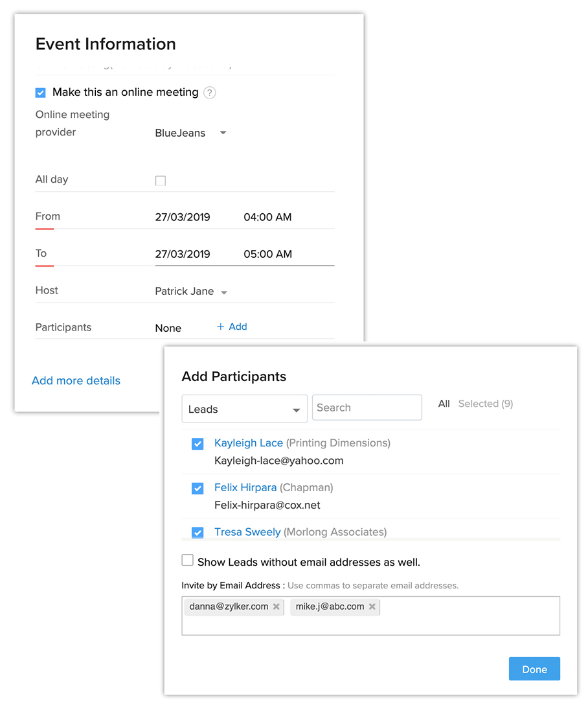
Task: Open Add more details link
Action: [x=76, y=380]
